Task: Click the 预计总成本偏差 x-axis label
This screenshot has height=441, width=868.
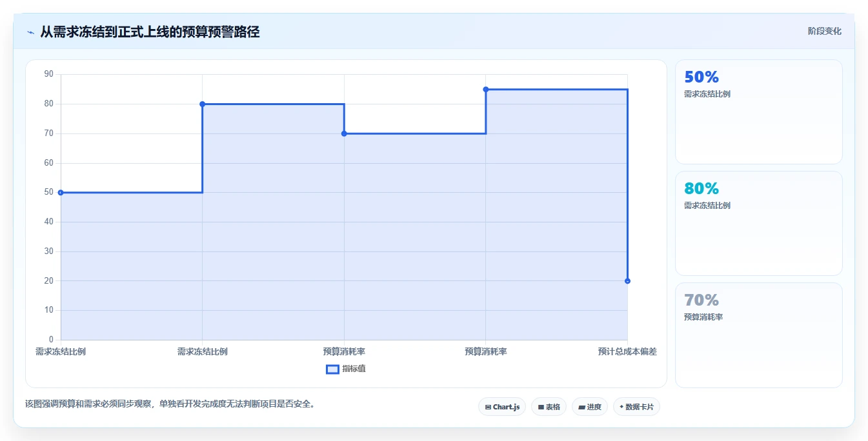Action: pos(627,351)
